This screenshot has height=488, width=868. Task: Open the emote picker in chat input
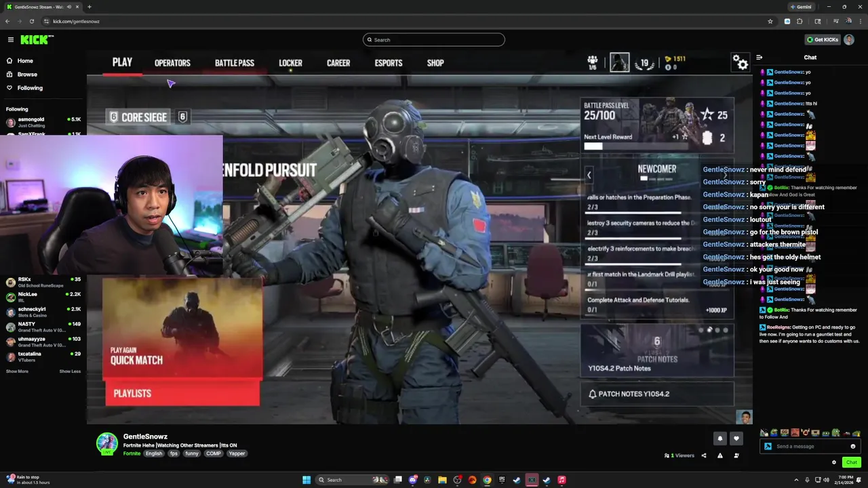(853, 446)
